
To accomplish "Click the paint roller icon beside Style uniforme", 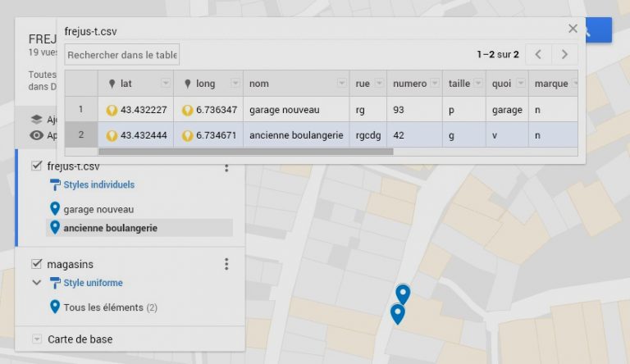I will 55,283.
